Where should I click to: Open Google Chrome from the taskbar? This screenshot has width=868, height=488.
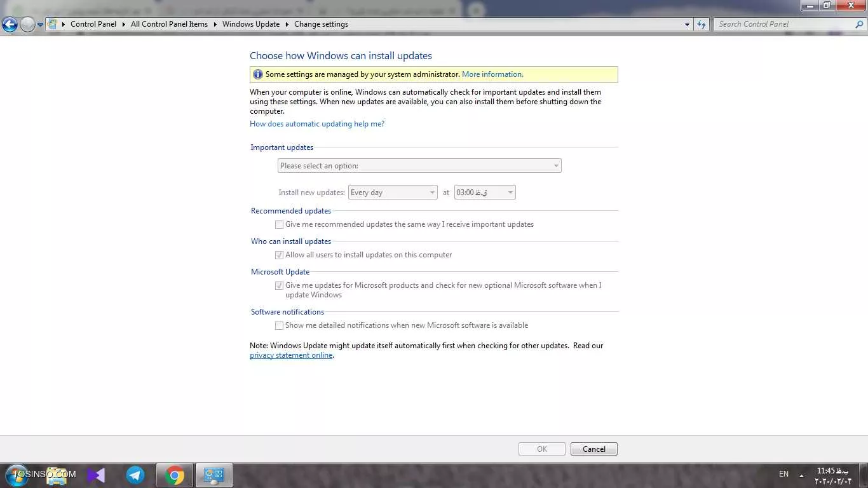click(x=175, y=475)
